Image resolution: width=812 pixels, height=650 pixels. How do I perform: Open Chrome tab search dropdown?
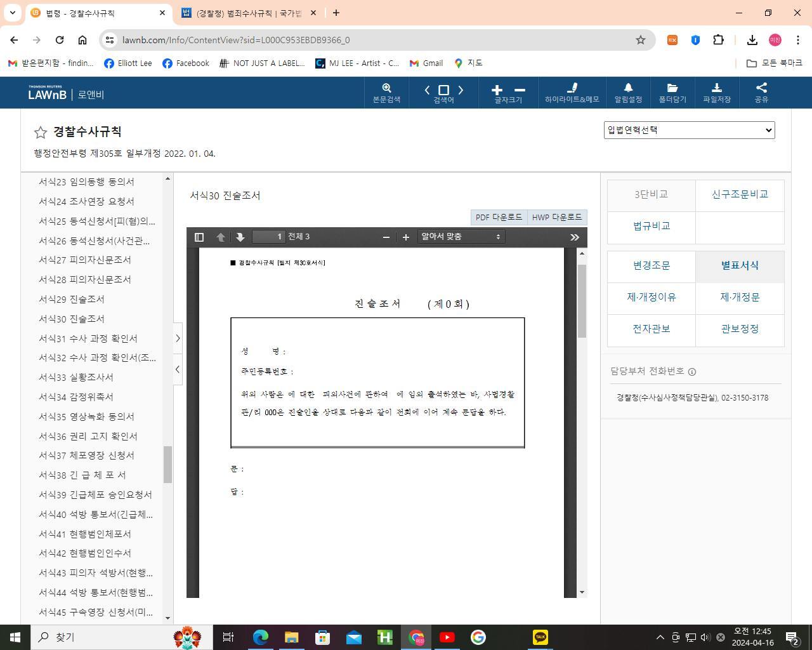click(x=12, y=13)
